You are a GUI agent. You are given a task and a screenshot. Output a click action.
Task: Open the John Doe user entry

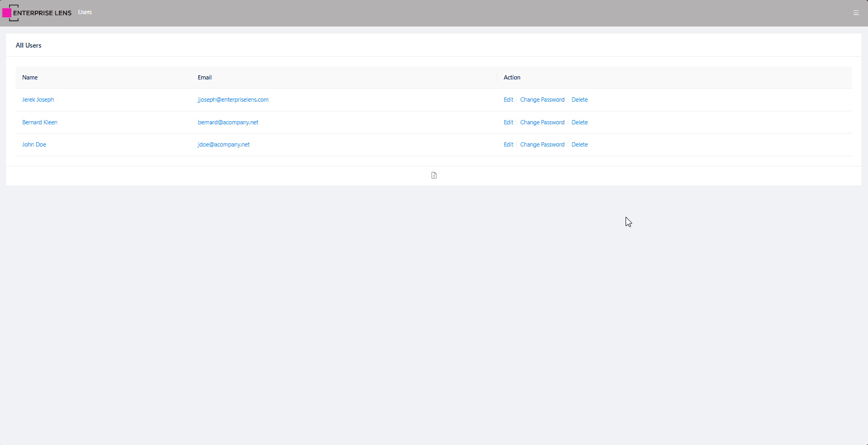34,145
